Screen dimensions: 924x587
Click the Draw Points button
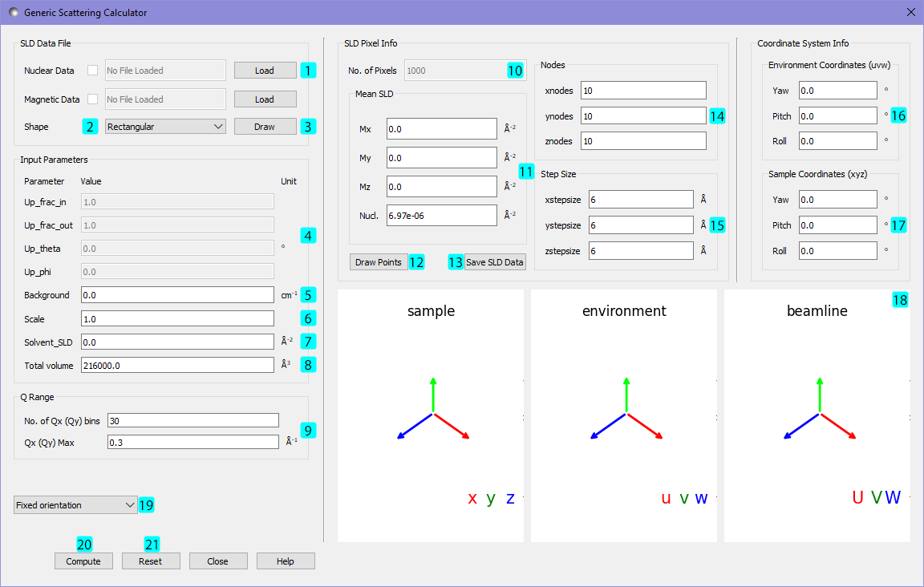pyautogui.click(x=378, y=261)
